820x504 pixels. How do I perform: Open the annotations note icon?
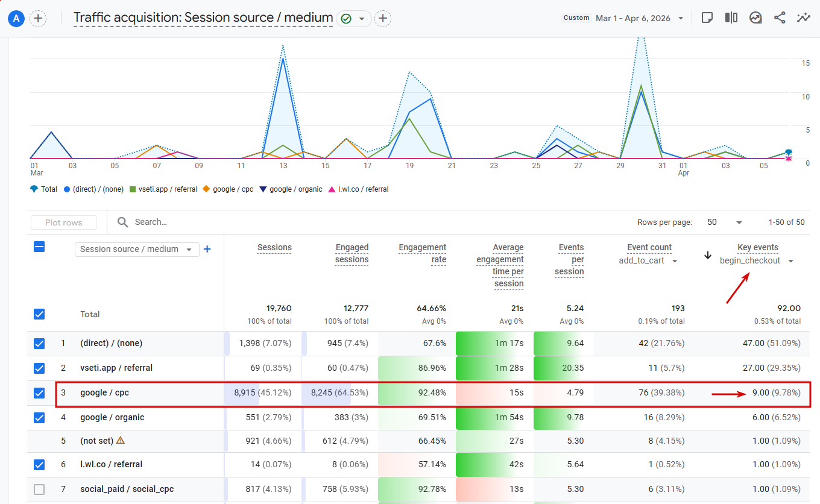click(x=707, y=18)
